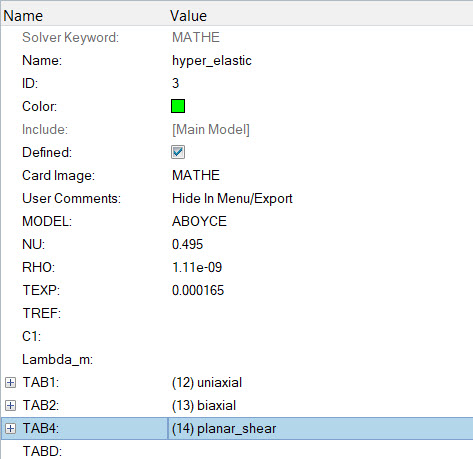
Task: Select the ID value 3
Action: [320, 83]
